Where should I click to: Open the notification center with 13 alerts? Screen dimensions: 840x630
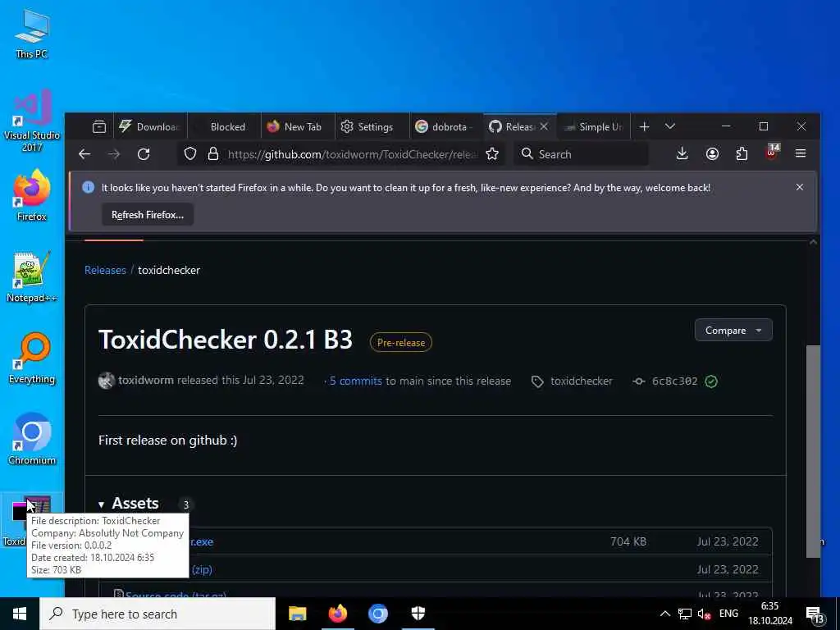point(815,614)
